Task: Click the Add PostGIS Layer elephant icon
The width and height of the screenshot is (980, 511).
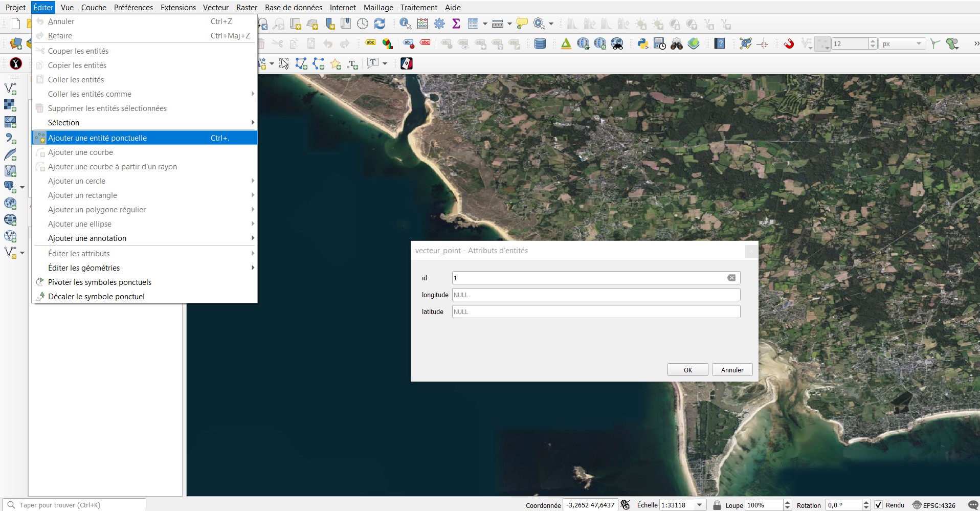Action: [x=9, y=187]
